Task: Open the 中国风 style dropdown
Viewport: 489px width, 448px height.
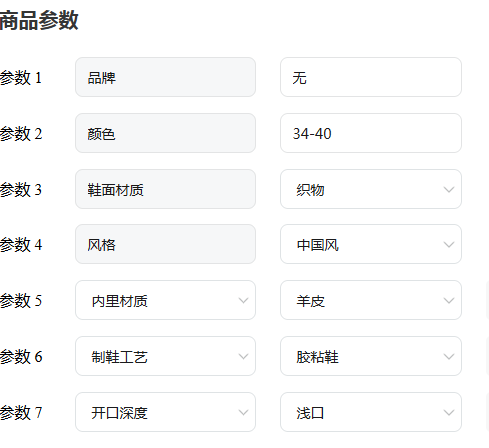Action: [x=371, y=244]
